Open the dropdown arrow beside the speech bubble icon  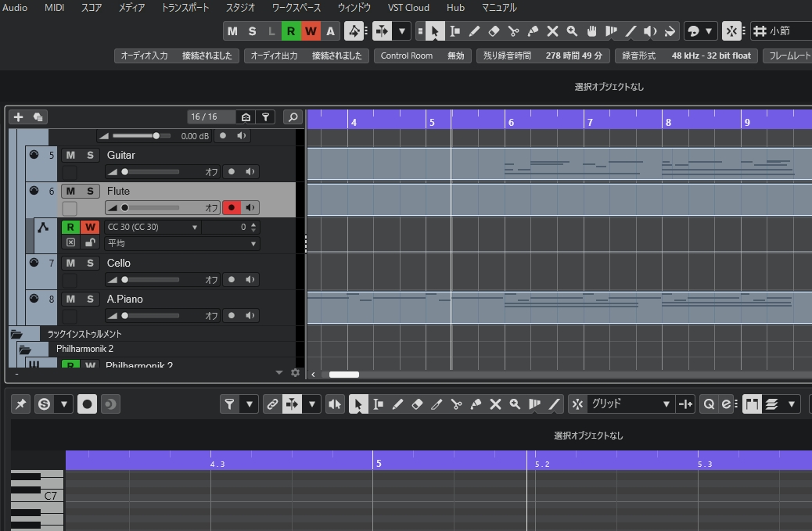(709, 31)
